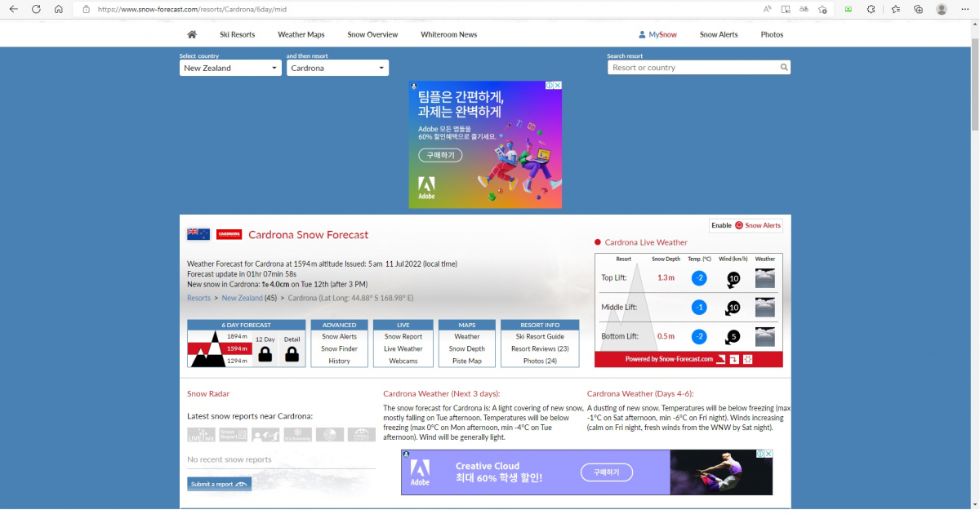Click the browser address bar URL

pos(191,9)
